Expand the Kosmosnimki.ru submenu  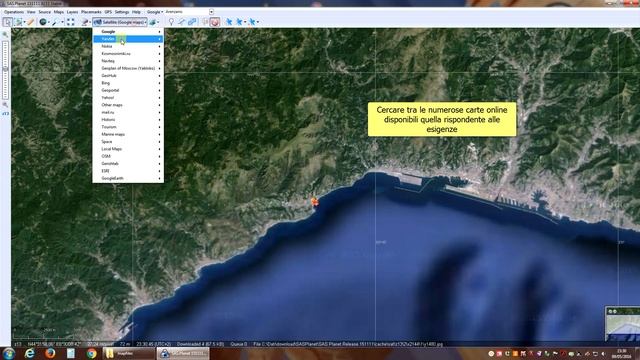point(128,53)
